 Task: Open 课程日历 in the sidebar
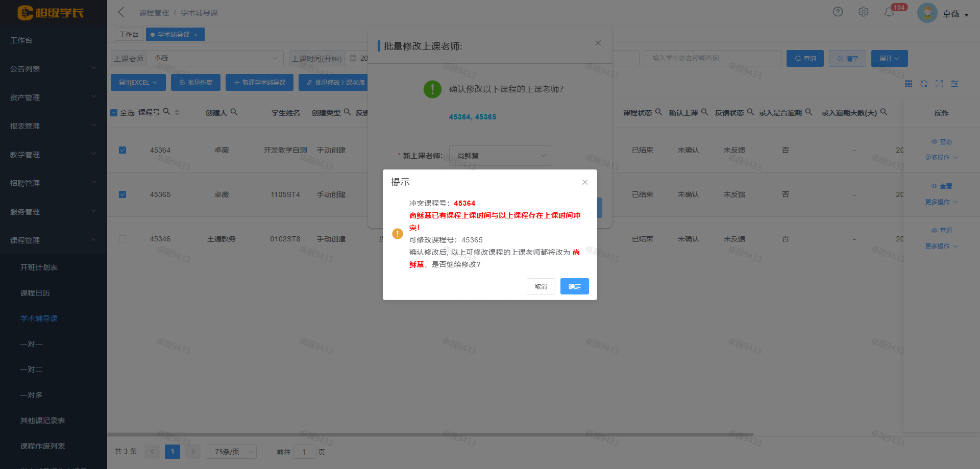point(35,293)
